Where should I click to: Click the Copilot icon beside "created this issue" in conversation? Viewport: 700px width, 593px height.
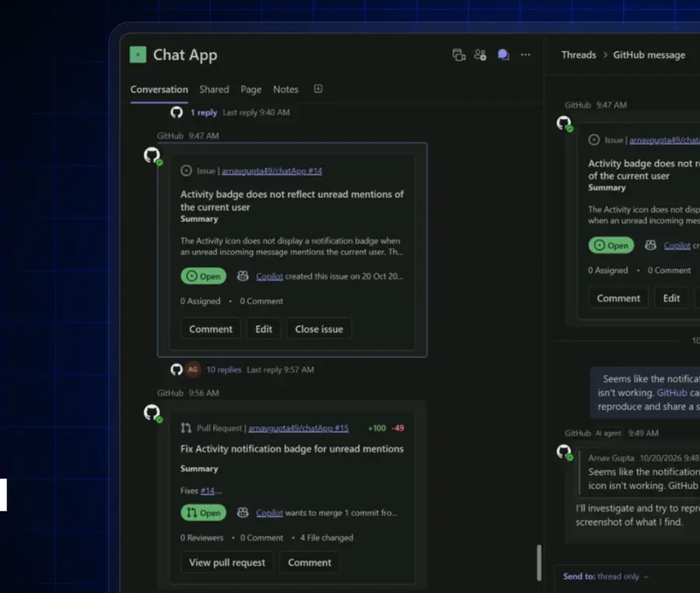[x=243, y=276]
